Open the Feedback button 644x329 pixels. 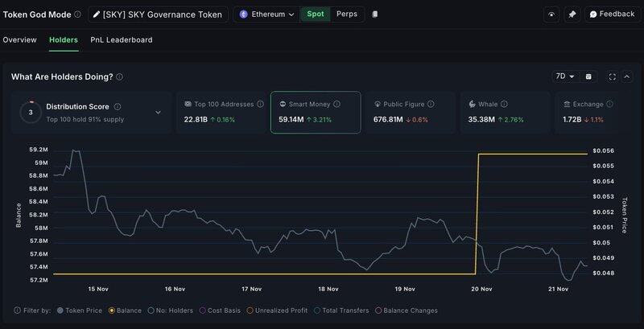611,14
